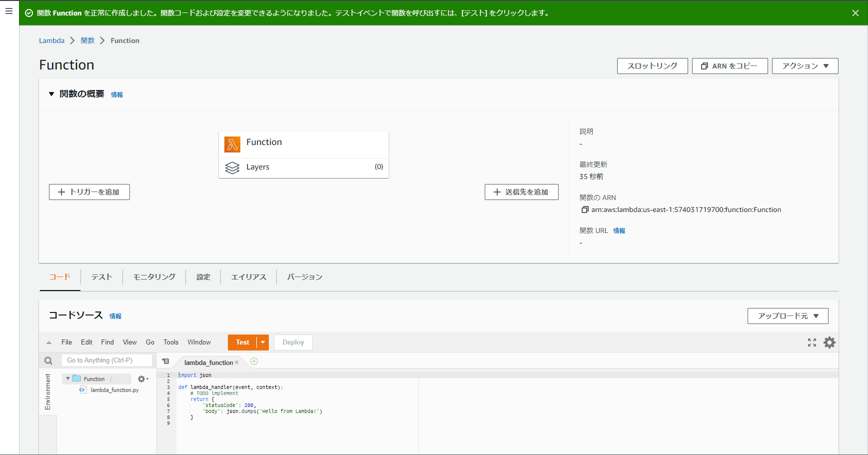Viewport: 868px width, 455px height.
Task: Click the Layers stack icon
Action: (x=232, y=168)
